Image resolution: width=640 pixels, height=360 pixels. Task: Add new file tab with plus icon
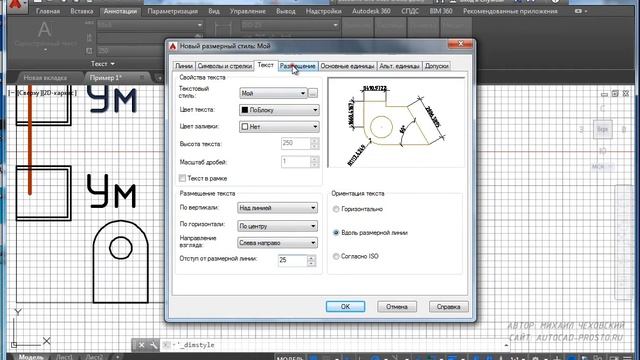[x=159, y=78]
